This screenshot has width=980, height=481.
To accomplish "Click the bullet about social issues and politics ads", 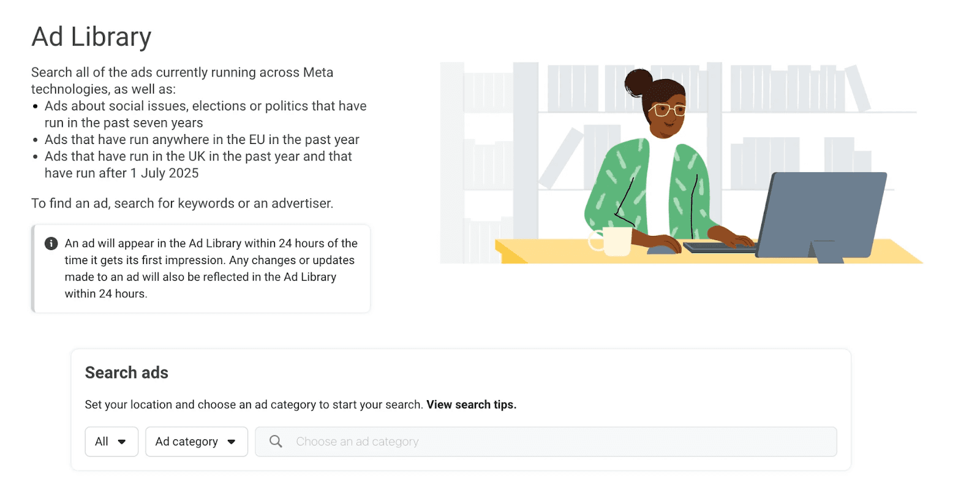I will [205, 114].
